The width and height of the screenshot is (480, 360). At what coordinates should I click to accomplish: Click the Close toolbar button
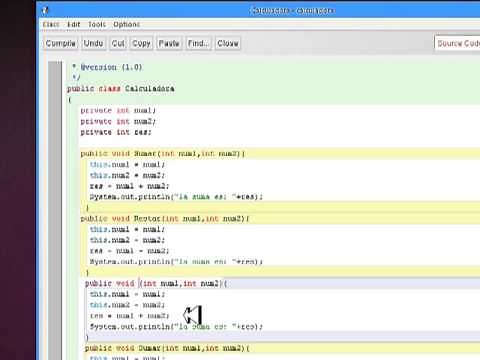(228, 43)
